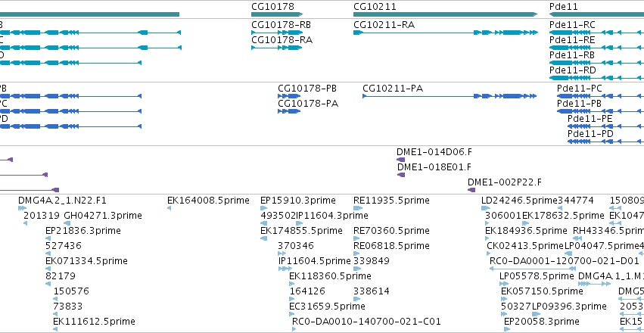Click the CG10211-RA transcript feature
644x333 pixels.
[445, 33]
